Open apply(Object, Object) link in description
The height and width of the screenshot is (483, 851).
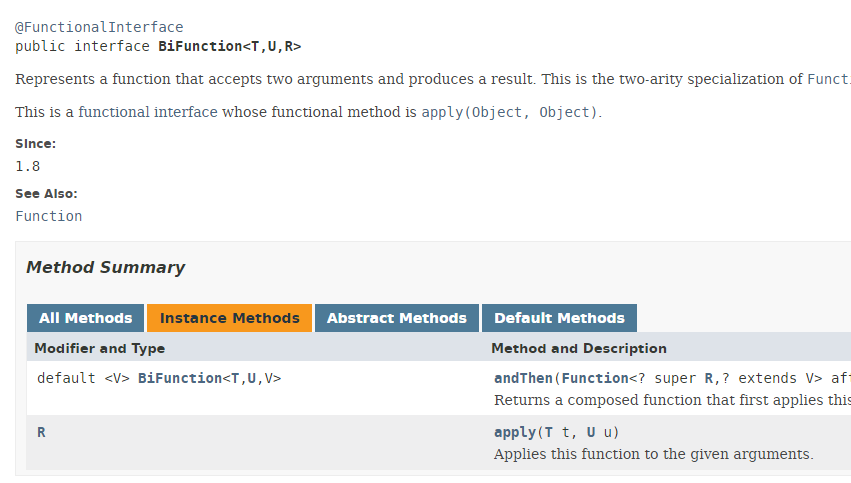pos(509,112)
